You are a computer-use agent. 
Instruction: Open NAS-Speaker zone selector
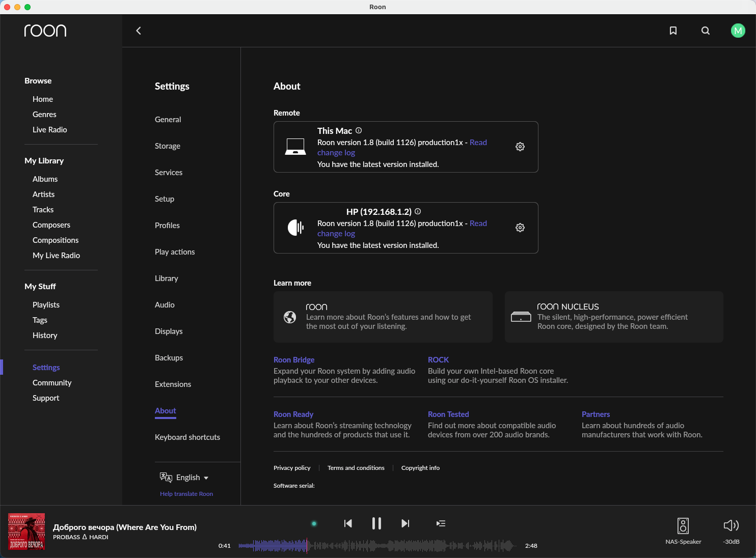click(x=683, y=531)
